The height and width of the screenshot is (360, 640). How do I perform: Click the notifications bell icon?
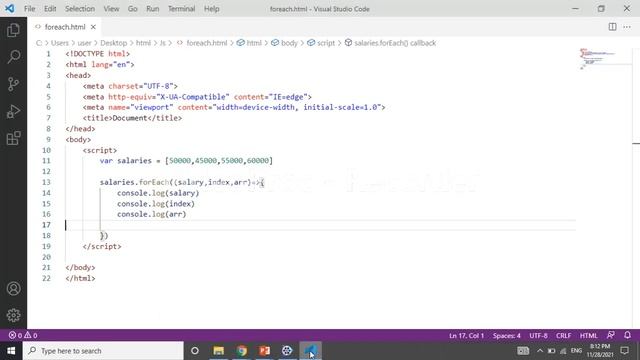(627, 335)
